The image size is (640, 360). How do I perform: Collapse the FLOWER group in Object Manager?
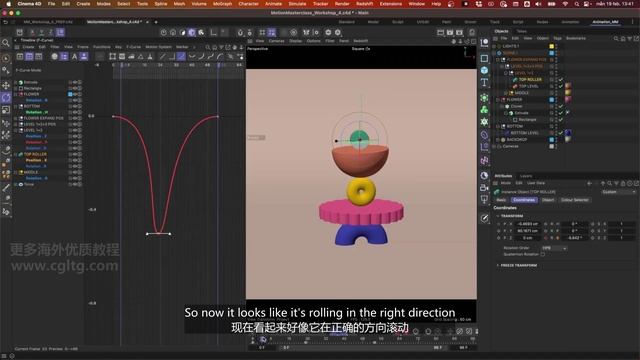coord(498,100)
